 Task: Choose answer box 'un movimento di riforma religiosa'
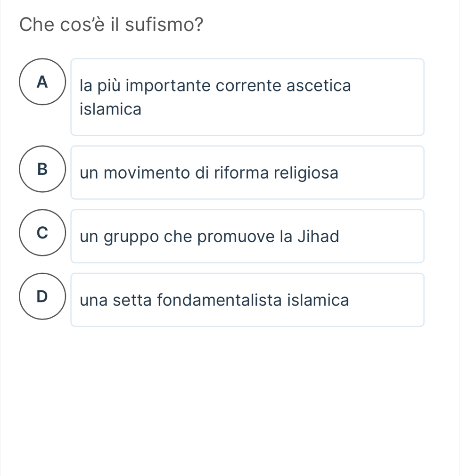(247, 172)
